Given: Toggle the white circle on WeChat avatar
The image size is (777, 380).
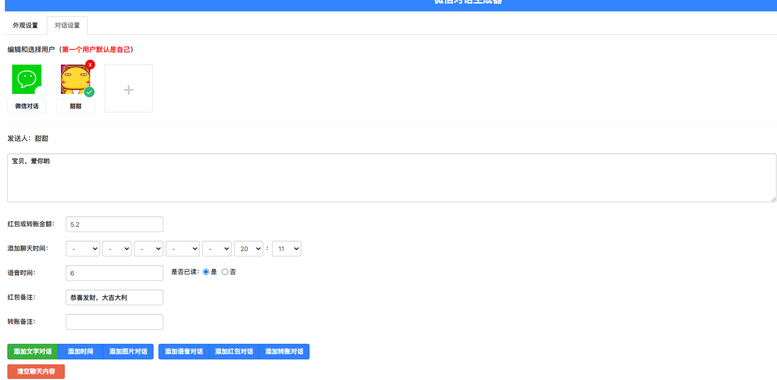Looking at the screenshot, I should coord(41,92).
